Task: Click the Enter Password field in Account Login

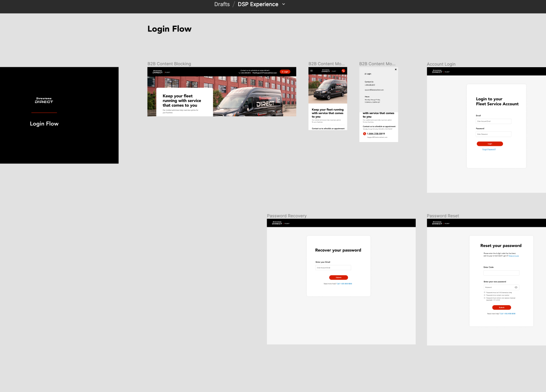Action: coord(494,134)
